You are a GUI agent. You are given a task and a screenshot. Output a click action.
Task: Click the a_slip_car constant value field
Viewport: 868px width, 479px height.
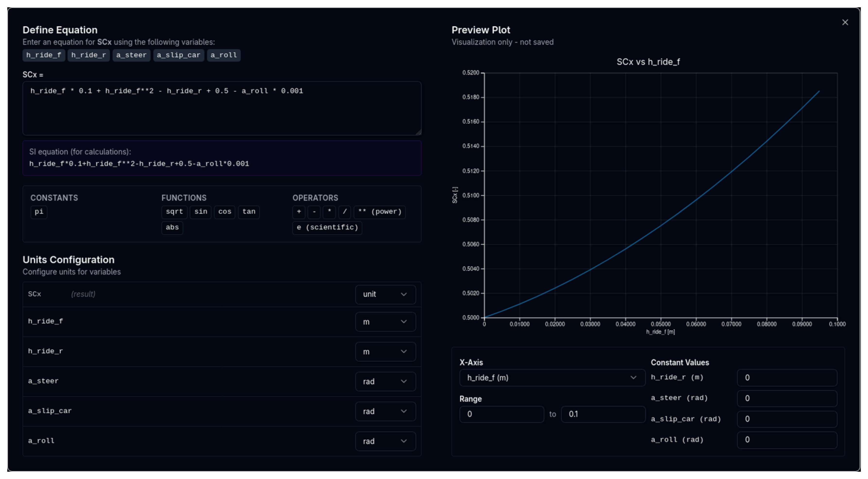[x=786, y=419]
